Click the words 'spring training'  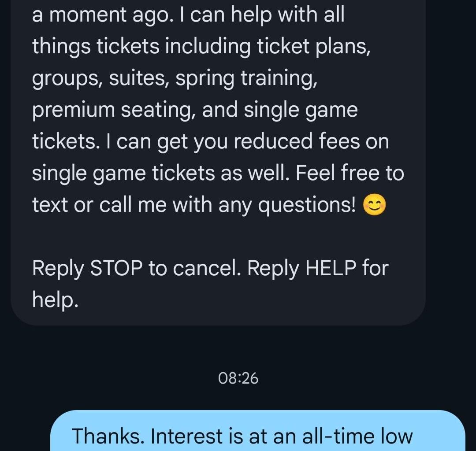pyautogui.click(x=245, y=79)
